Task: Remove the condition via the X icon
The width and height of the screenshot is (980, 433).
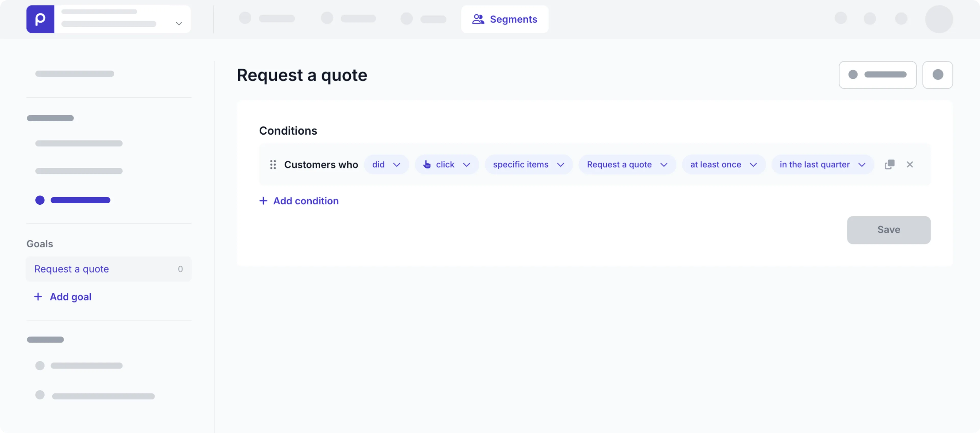Action: (x=910, y=164)
